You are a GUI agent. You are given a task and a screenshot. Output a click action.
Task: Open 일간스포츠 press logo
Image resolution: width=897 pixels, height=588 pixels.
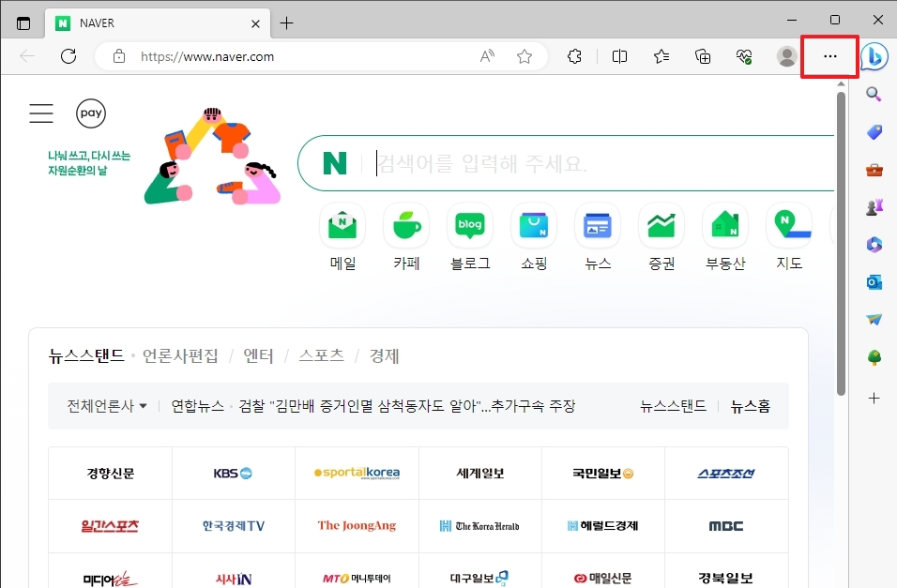click(111, 526)
